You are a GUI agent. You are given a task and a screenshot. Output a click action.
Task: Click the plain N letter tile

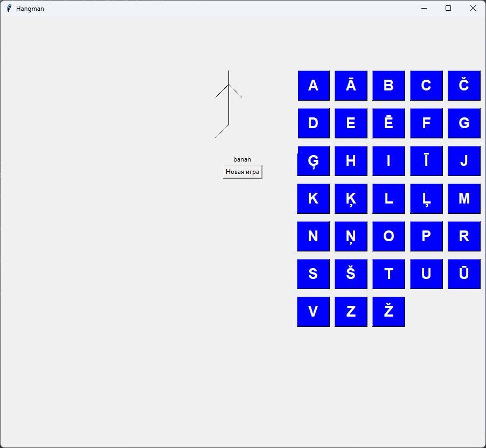click(x=314, y=236)
